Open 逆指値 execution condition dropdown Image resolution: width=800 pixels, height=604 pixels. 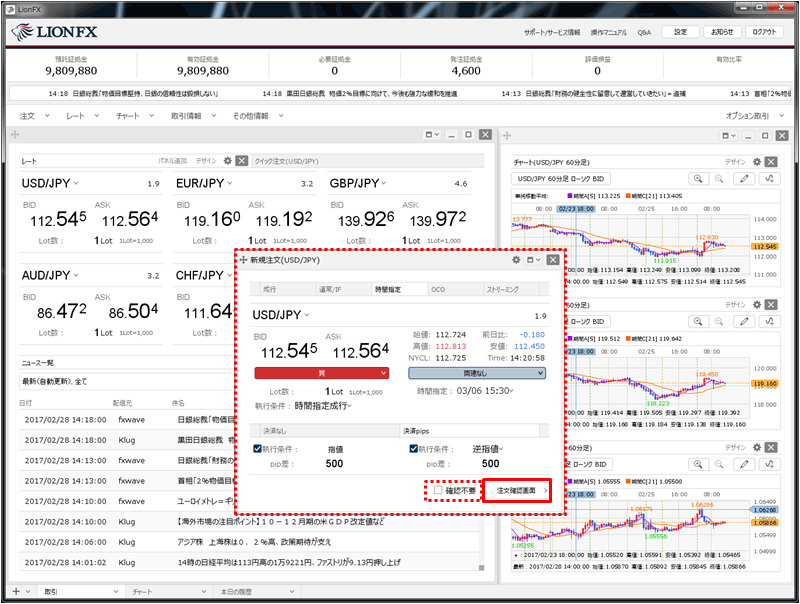coord(487,449)
